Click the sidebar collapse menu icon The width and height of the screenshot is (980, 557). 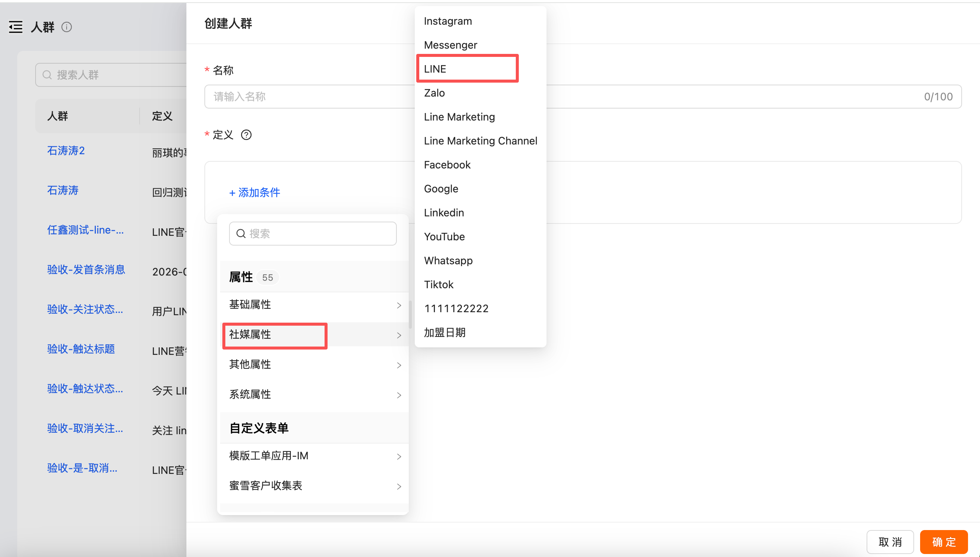[x=16, y=27]
